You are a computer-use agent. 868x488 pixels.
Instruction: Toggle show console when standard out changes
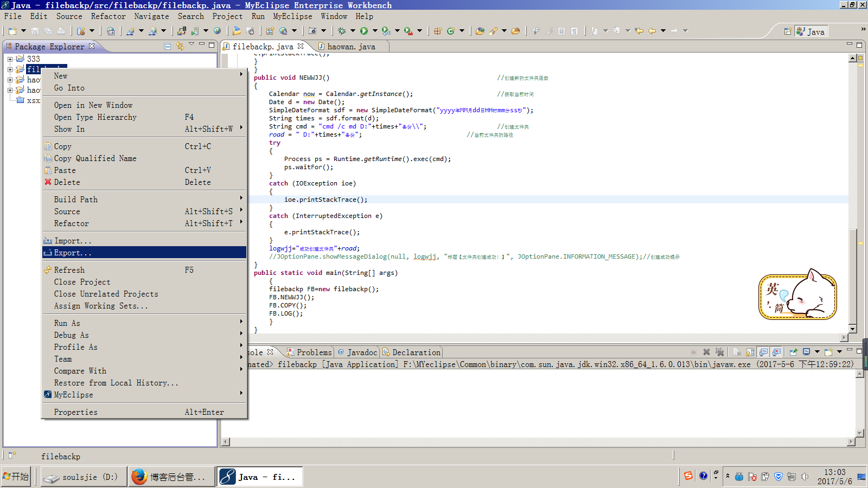(x=763, y=352)
